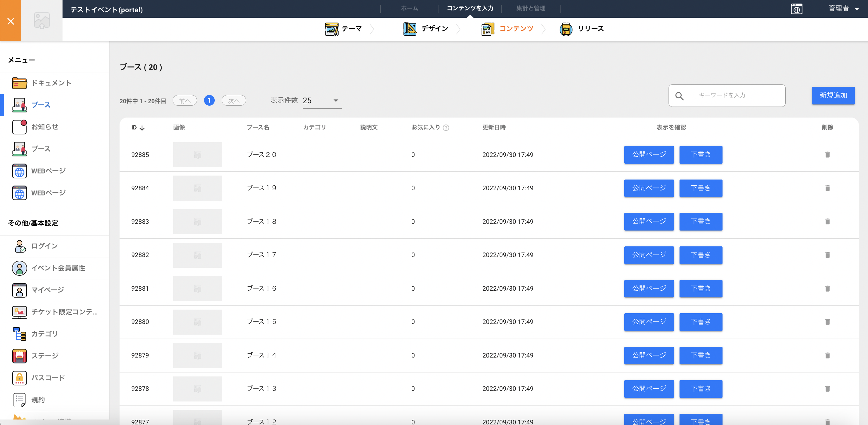Image resolution: width=868 pixels, height=425 pixels.
Task: Open the パスコード lock icon
Action: 20,378
